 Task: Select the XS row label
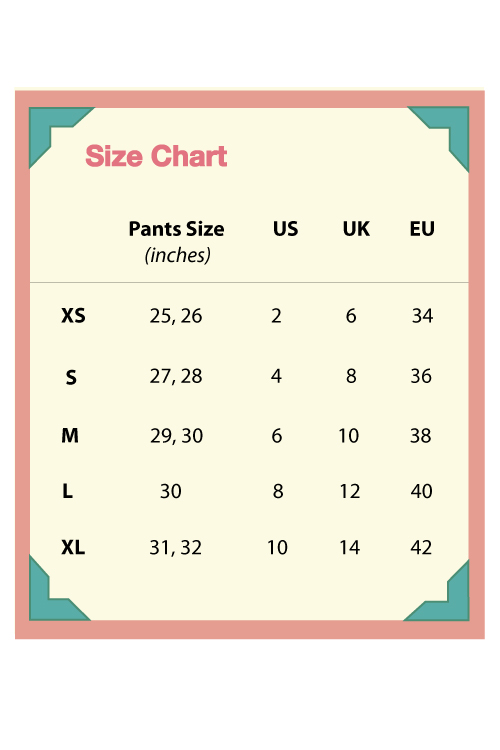tap(73, 316)
